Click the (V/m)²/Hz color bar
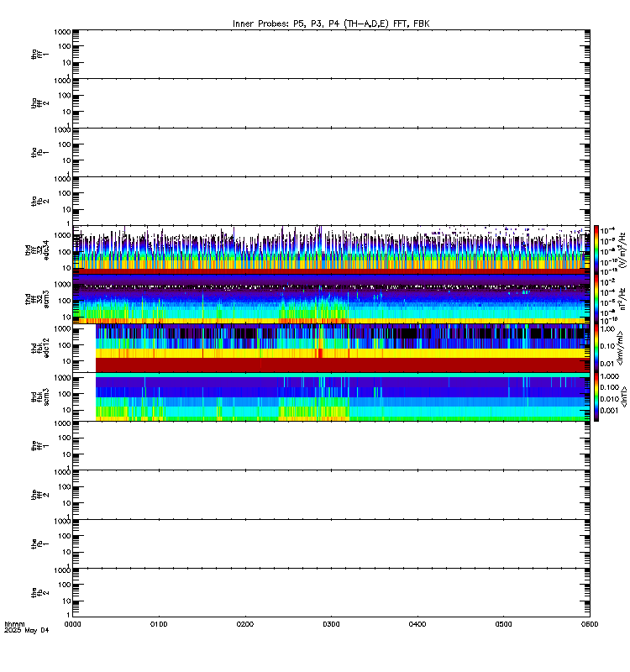The height and width of the screenshot is (672, 630). click(x=596, y=249)
